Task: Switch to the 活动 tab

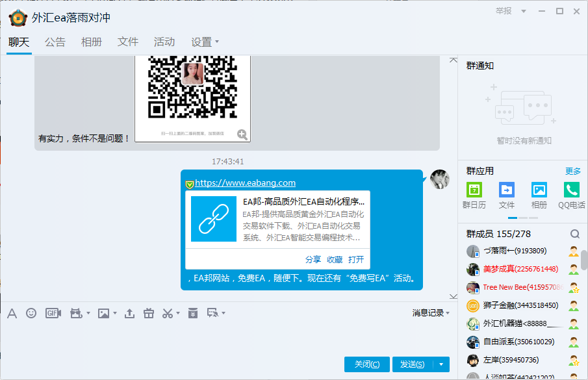Action: click(x=164, y=42)
